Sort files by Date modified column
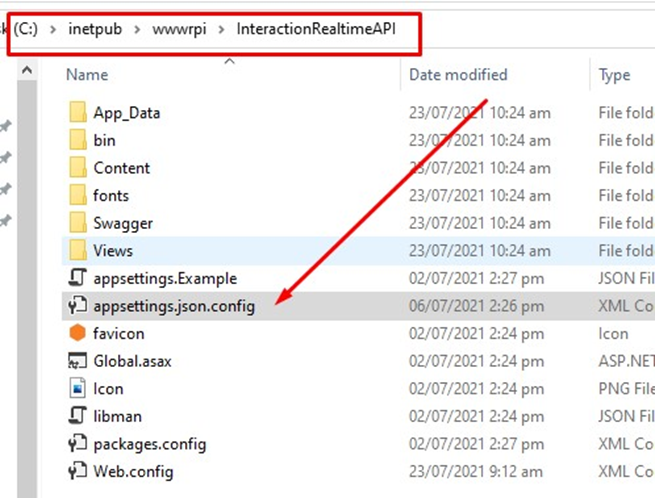Image resolution: width=655 pixels, height=498 pixels. 458,75
